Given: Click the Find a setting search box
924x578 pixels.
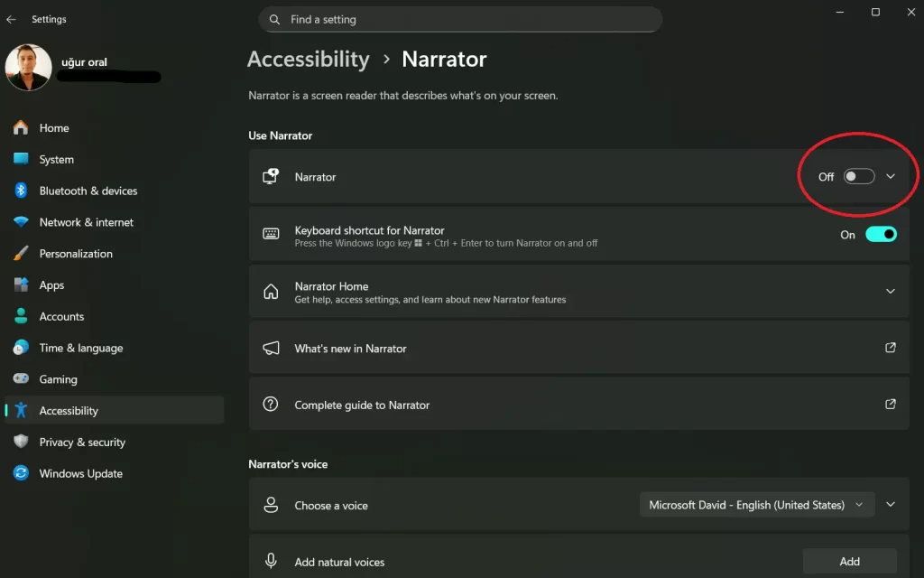Looking at the screenshot, I should coord(460,19).
